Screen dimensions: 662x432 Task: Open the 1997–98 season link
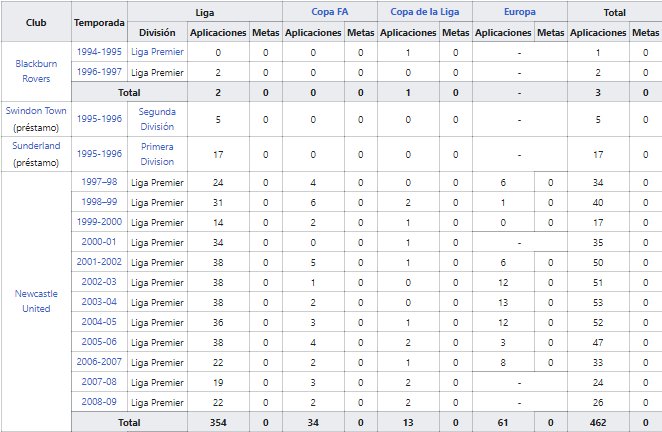99,182
